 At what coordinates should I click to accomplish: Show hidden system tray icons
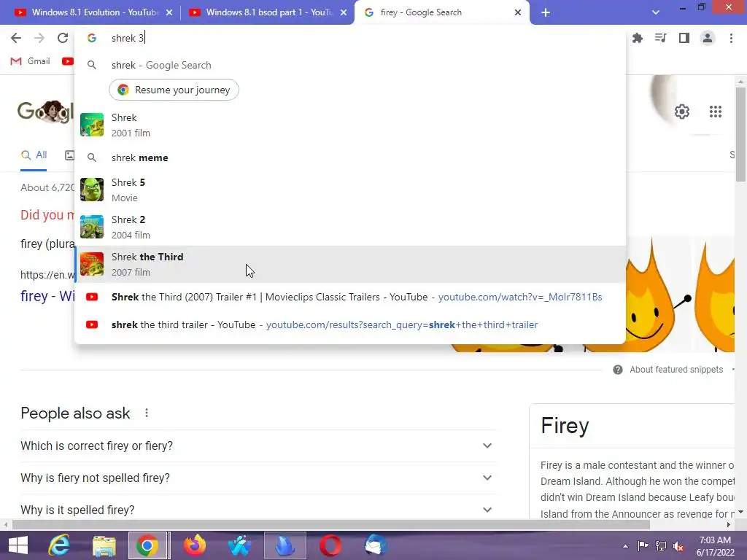[x=625, y=546]
